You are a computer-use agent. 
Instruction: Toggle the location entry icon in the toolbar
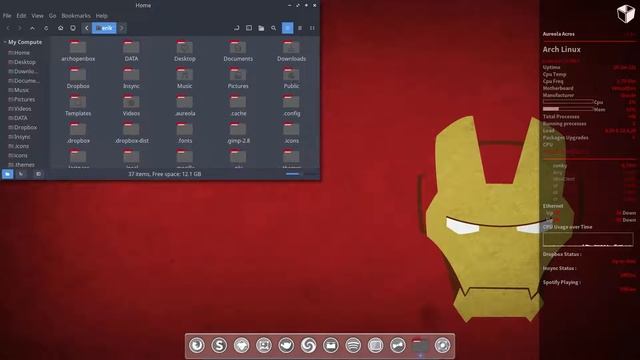point(236,28)
